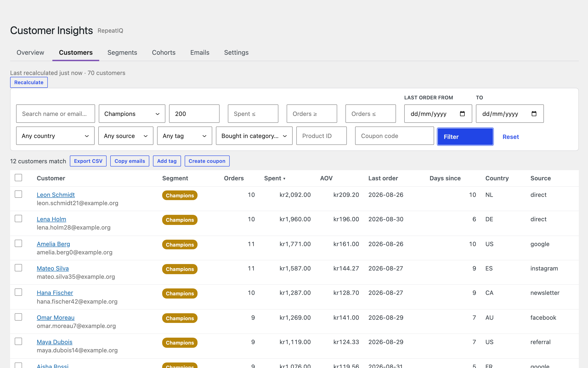The width and height of the screenshot is (588, 368).
Task: Reset all filters via Reset link
Action: coord(511,137)
